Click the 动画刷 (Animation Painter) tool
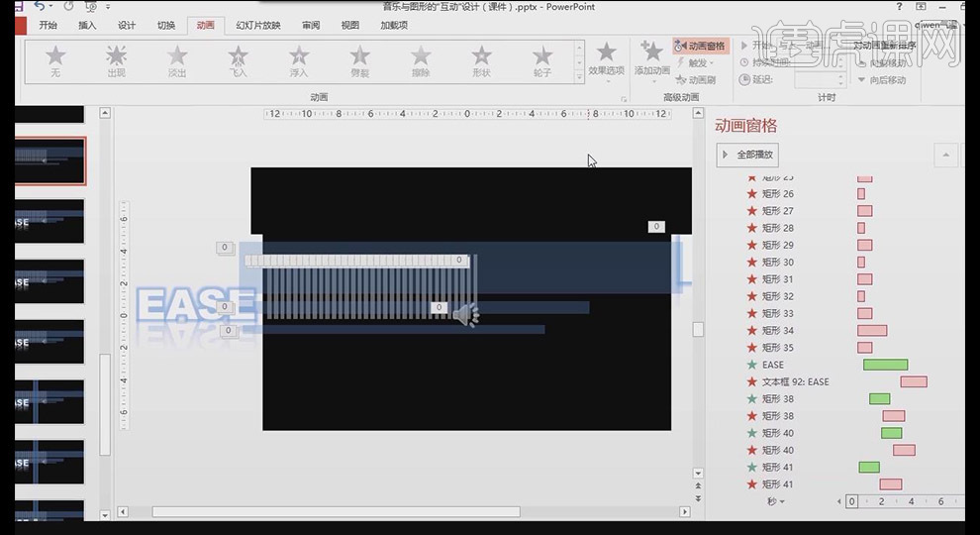980x535 pixels. tap(695, 80)
